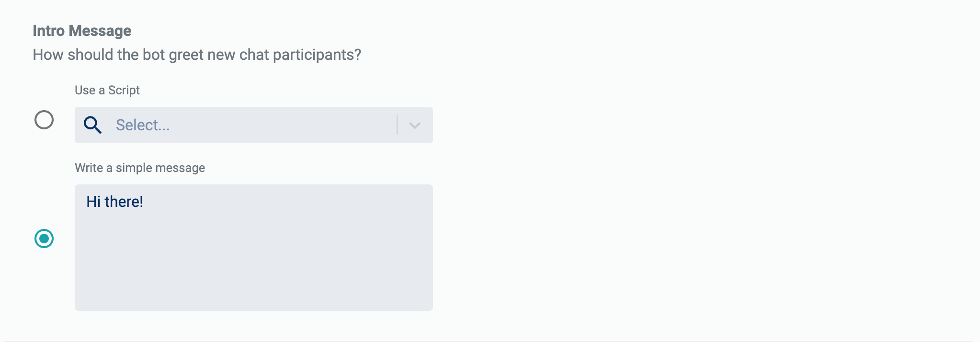
Task: Expand the script dropdown chevron arrow
Action: pos(415,125)
